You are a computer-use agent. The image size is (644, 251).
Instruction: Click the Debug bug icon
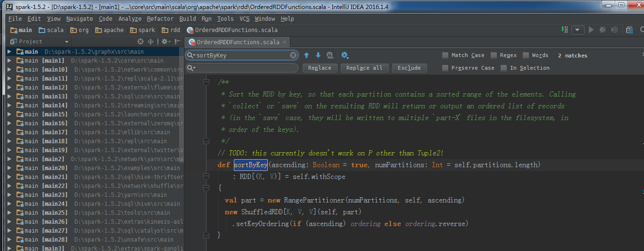click(603, 30)
